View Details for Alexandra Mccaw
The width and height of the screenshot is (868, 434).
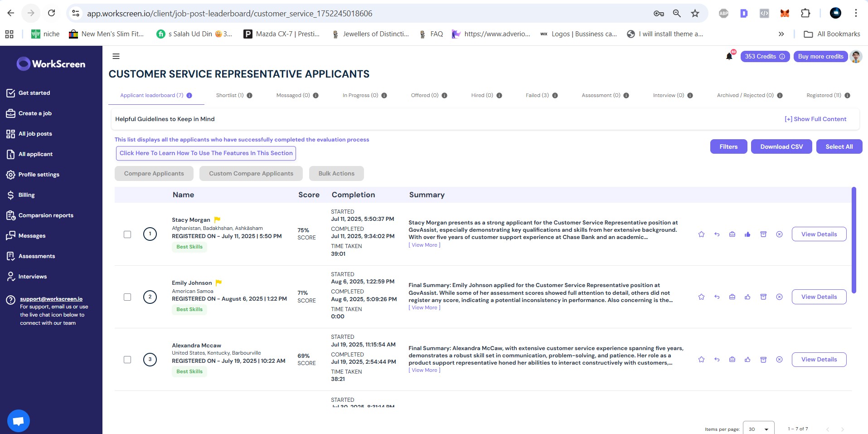point(819,360)
